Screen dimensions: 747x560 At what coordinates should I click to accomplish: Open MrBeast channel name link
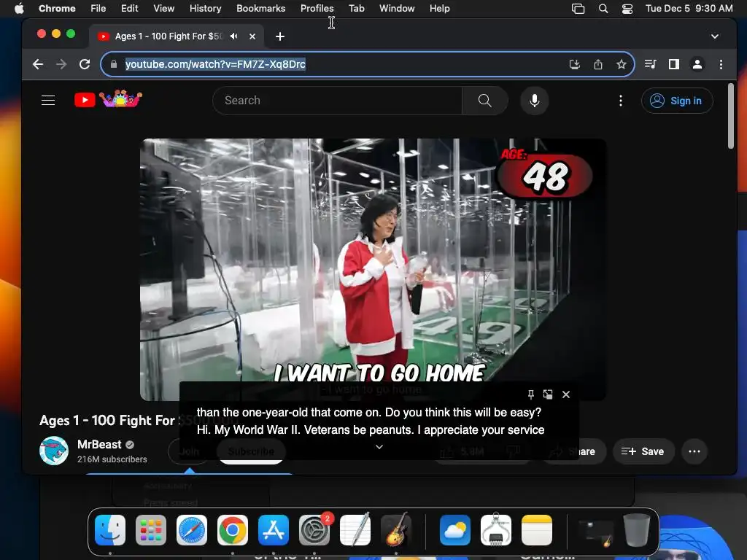coord(99,444)
